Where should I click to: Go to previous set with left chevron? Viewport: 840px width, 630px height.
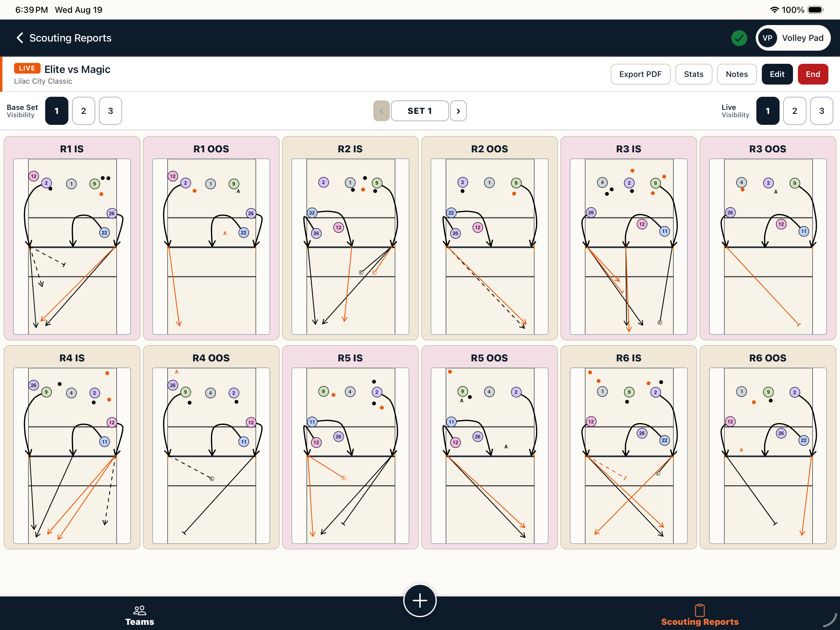click(x=381, y=111)
